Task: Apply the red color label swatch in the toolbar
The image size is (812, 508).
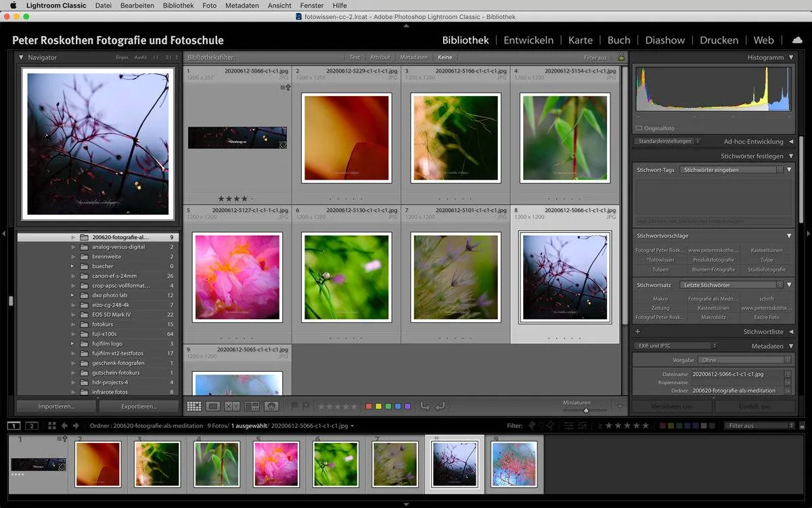Action: (x=369, y=406)
